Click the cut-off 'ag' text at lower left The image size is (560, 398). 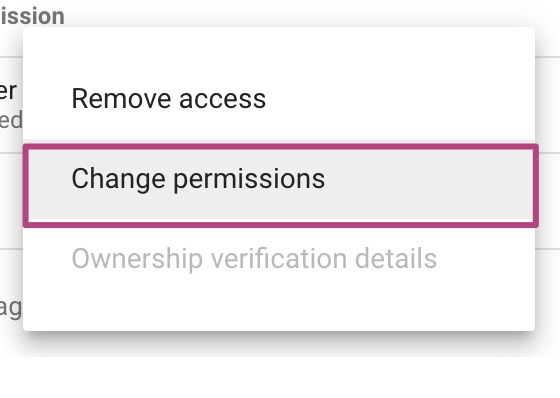pyautogui.click(x=11, y=309)
